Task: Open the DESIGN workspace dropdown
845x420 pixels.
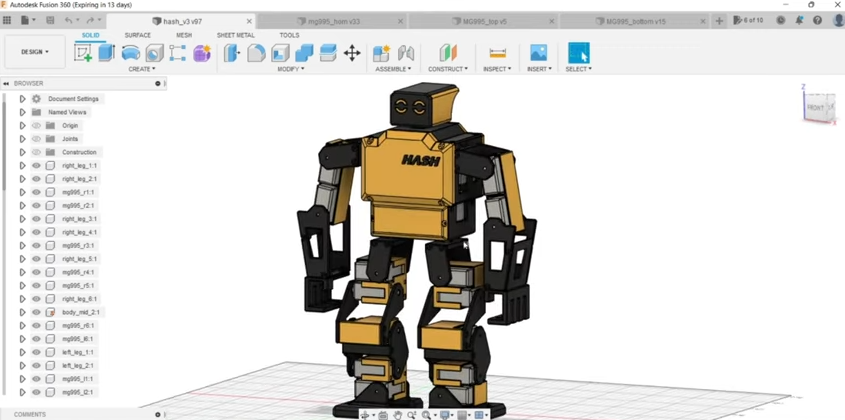Action: (35, 52)
